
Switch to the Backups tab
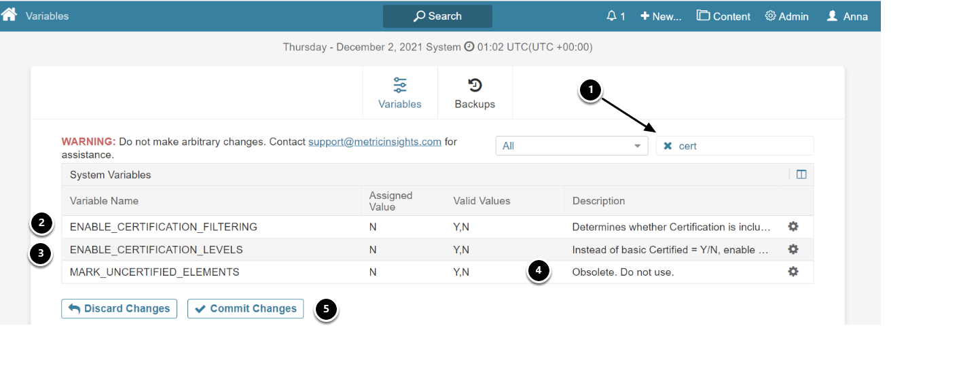(475, 94)
